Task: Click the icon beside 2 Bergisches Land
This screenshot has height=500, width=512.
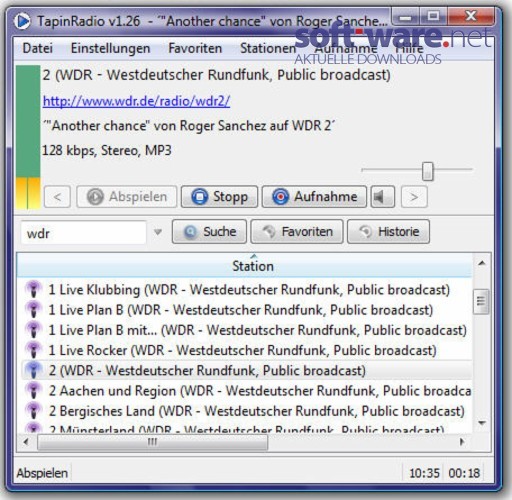Action: 33,410
